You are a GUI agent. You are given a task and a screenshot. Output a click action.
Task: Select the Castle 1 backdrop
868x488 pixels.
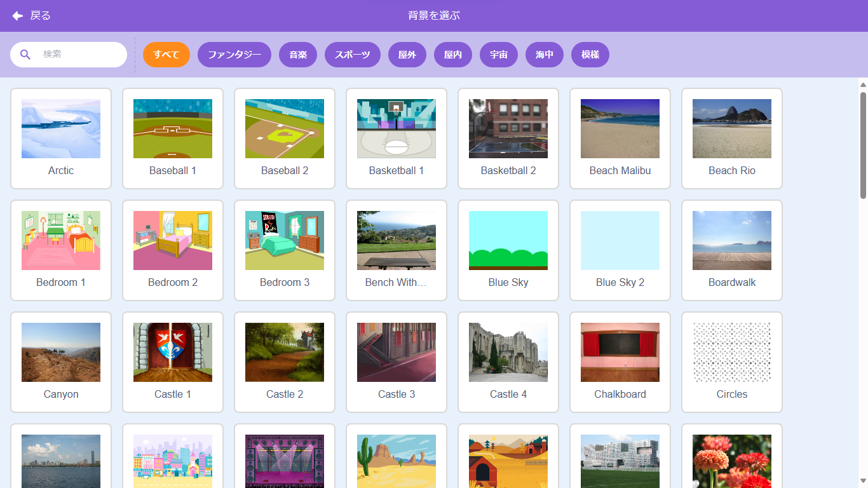click(173, 362)
